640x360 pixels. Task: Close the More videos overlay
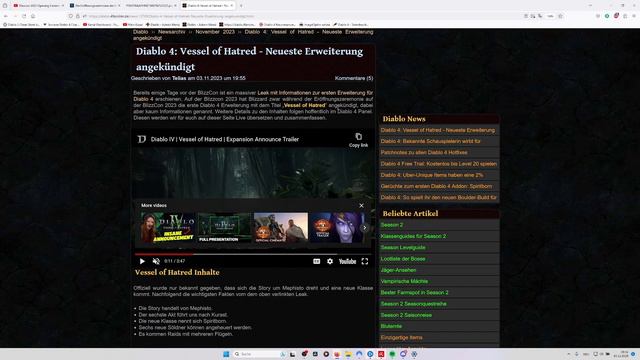coord(361,205)
